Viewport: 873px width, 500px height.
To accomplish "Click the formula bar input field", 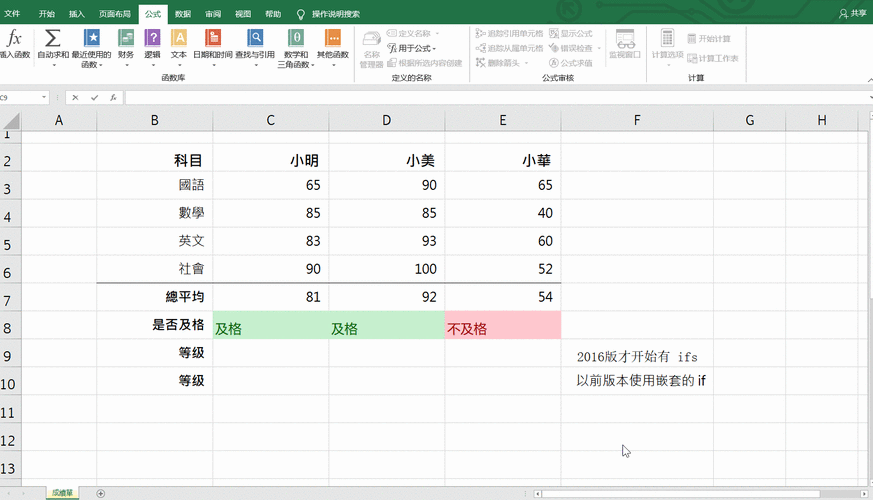I will click(x=496, y=97).
